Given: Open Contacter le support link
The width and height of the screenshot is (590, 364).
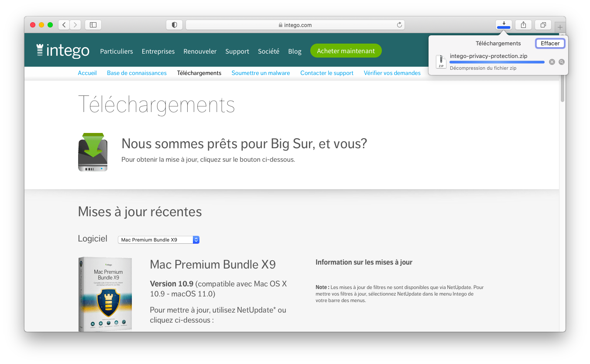Looking at the screenshot, I should (x=327, y=73).
